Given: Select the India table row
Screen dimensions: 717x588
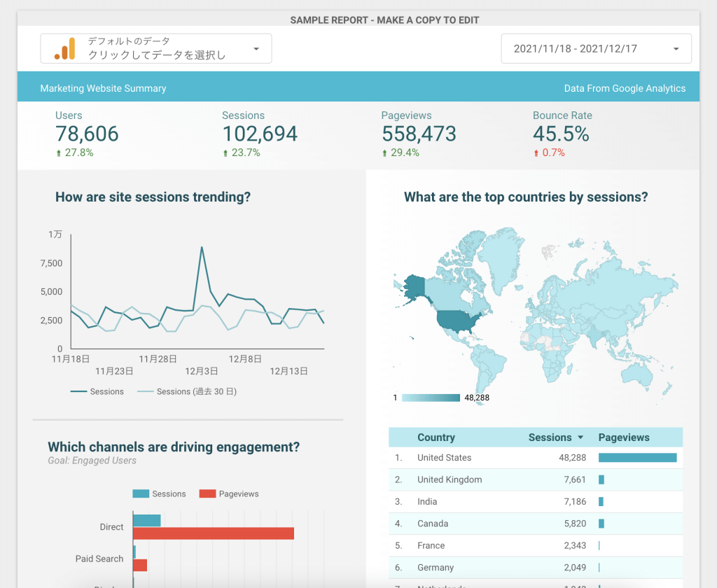Looking at the screenshot, I should coord(536,502).
